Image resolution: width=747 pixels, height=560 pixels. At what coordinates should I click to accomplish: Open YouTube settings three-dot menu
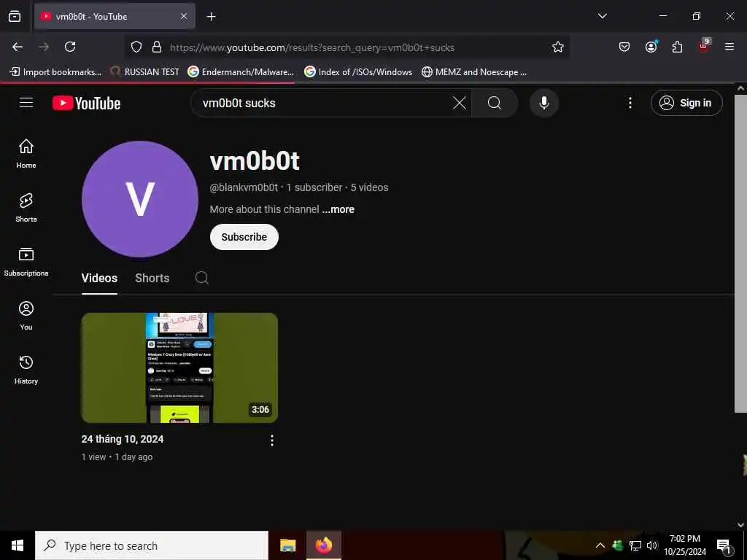(x=630, y=103)
